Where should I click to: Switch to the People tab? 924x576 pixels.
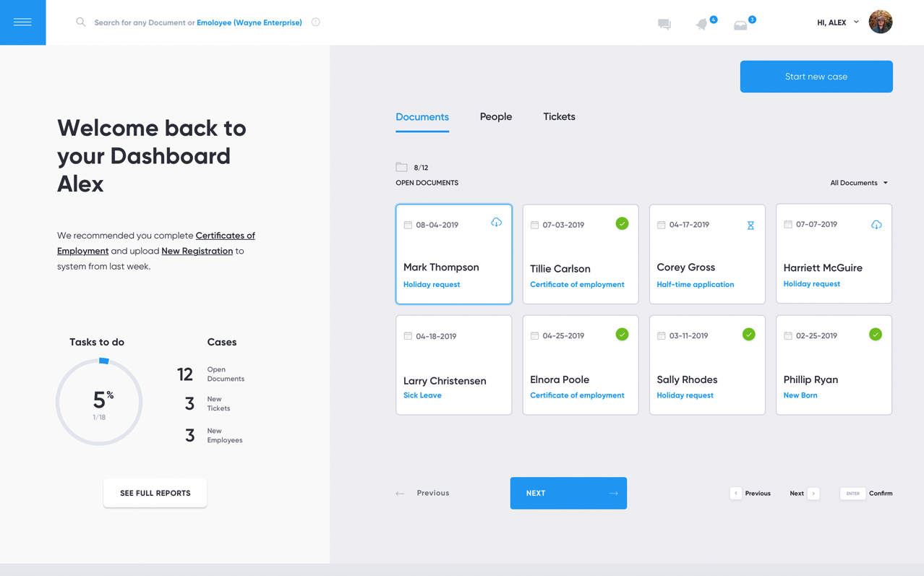click(x=496, y=117)
